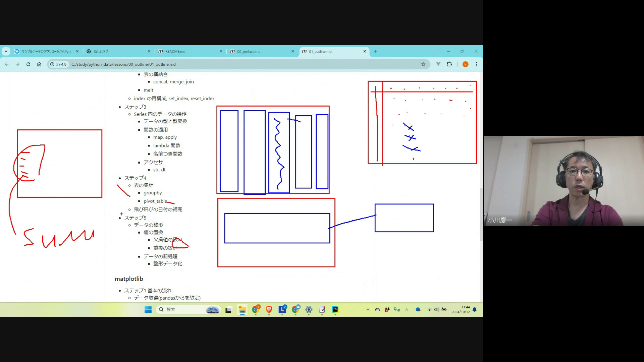
Task: Open Brave browser from taskbar
Action: point(269,309)
